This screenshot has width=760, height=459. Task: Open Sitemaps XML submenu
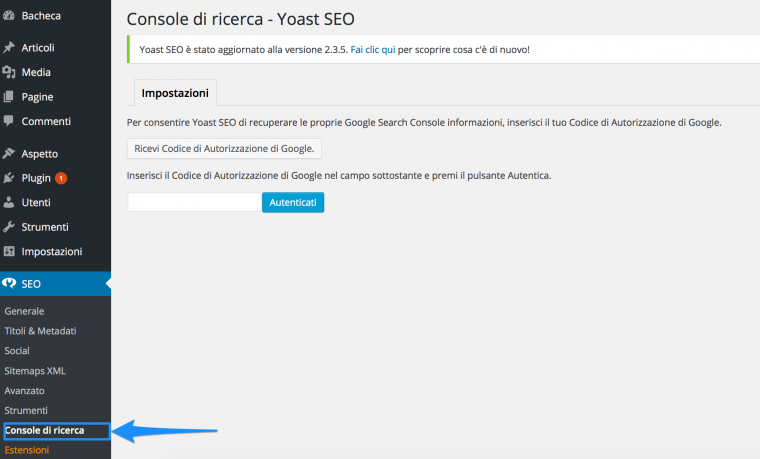(35, 371)
